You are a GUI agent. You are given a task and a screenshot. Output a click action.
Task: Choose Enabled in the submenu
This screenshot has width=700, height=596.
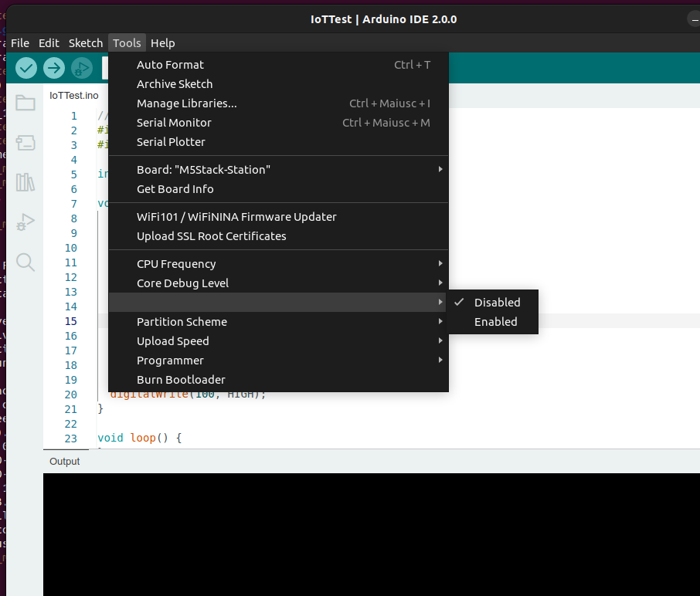tap(493, 322)
